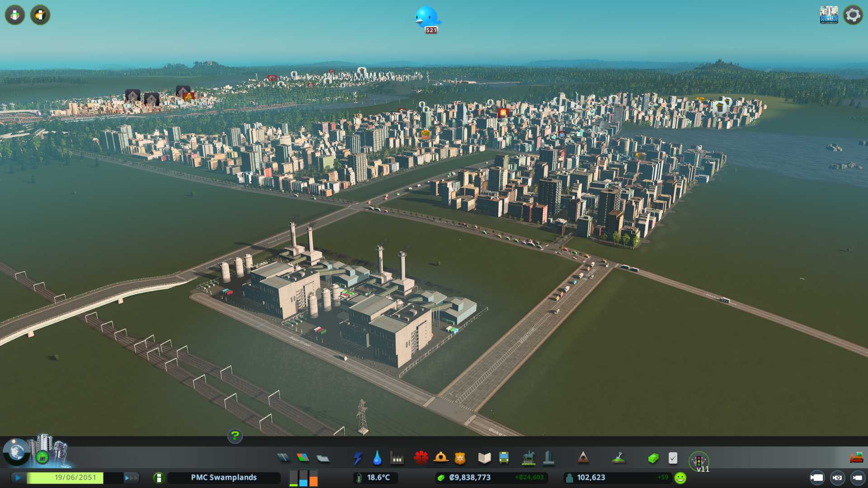Open the options gear menu
This screenshot has width=868, height=488.
click(x=853, y=15)
